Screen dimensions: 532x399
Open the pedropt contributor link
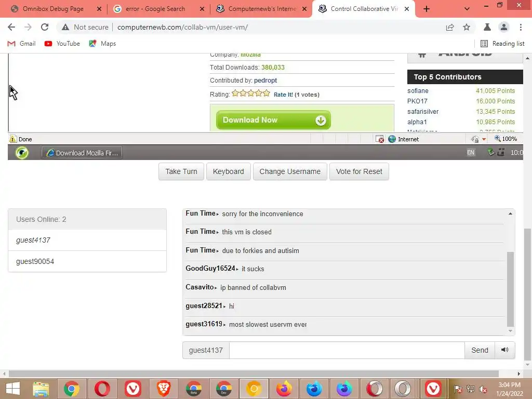click(x=265, y=81)
